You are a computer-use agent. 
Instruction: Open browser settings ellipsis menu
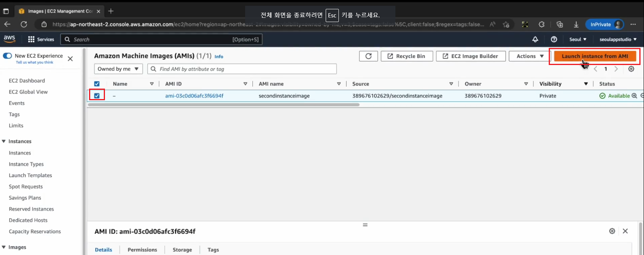click(633, 24)
